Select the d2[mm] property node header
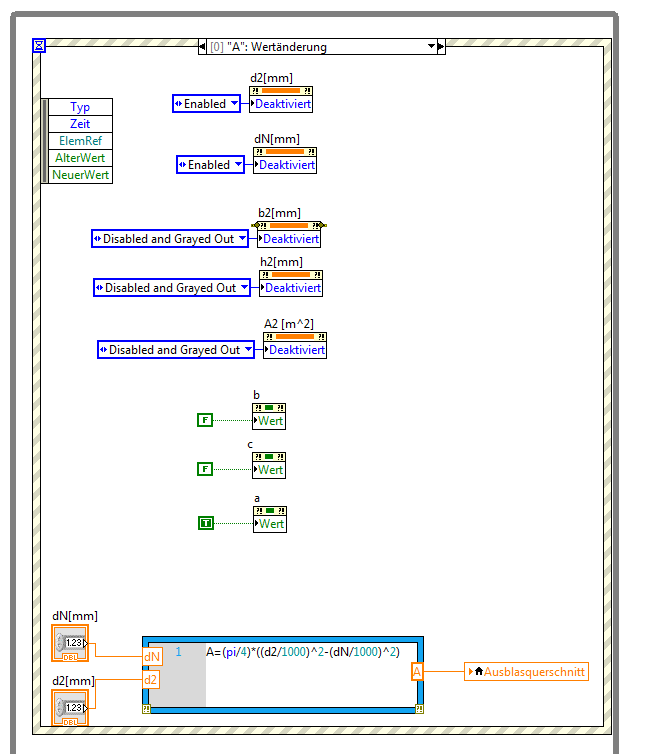 pyautogui.click(x=281, y=91)
